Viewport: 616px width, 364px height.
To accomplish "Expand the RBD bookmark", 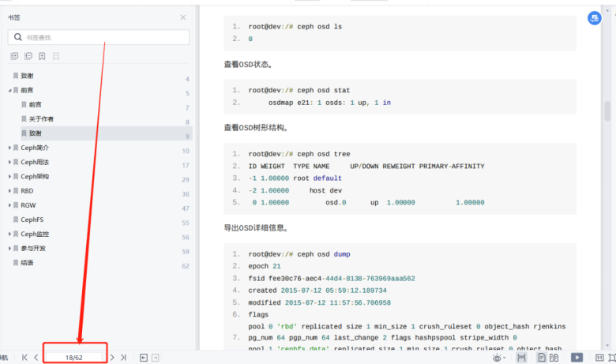I will pos(9,191).
